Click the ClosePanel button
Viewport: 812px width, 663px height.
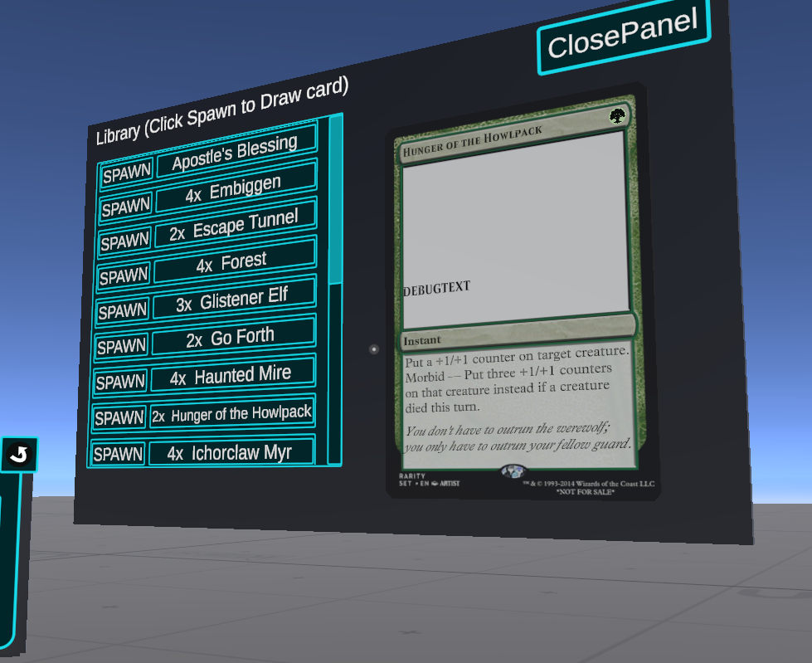pos(624,35)
